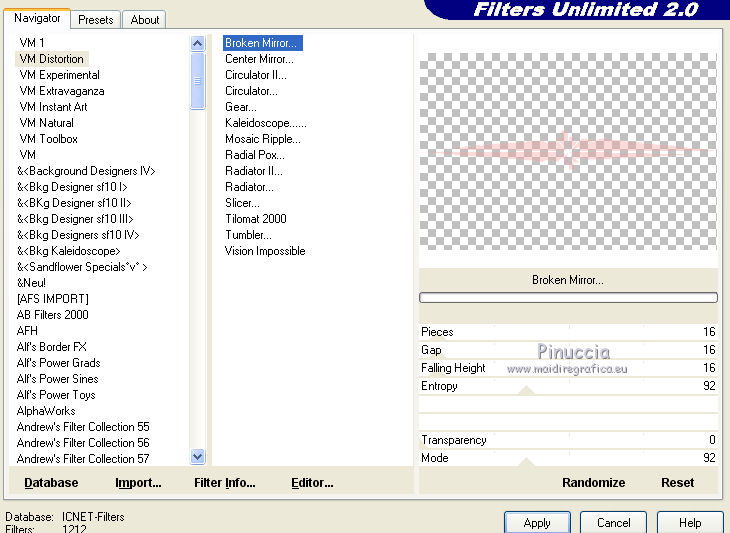Adjust the Mode slider
The height and width of the screenshot is (533, 730).
pyautogui.click(x=568, y=458)
